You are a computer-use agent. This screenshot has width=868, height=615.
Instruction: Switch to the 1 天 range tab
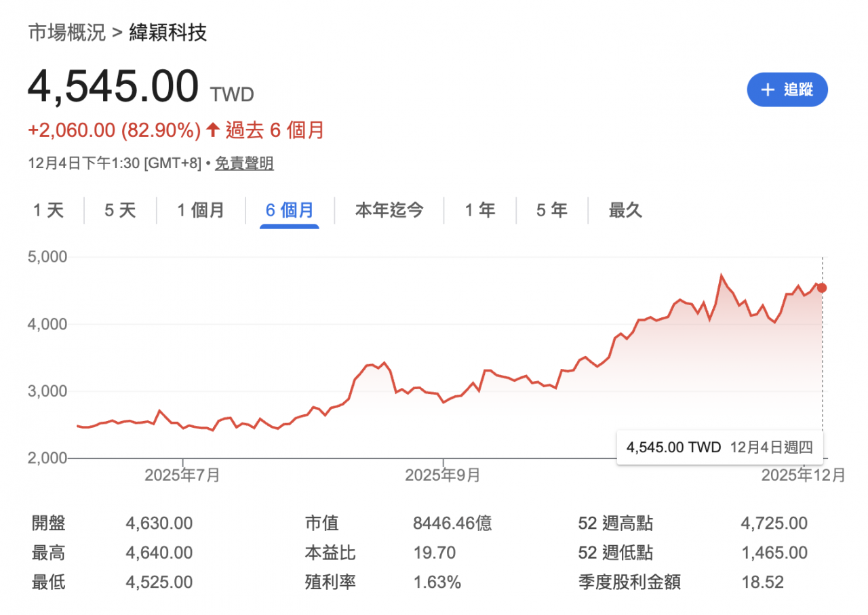pyautogui.click(x=48, y=210)
